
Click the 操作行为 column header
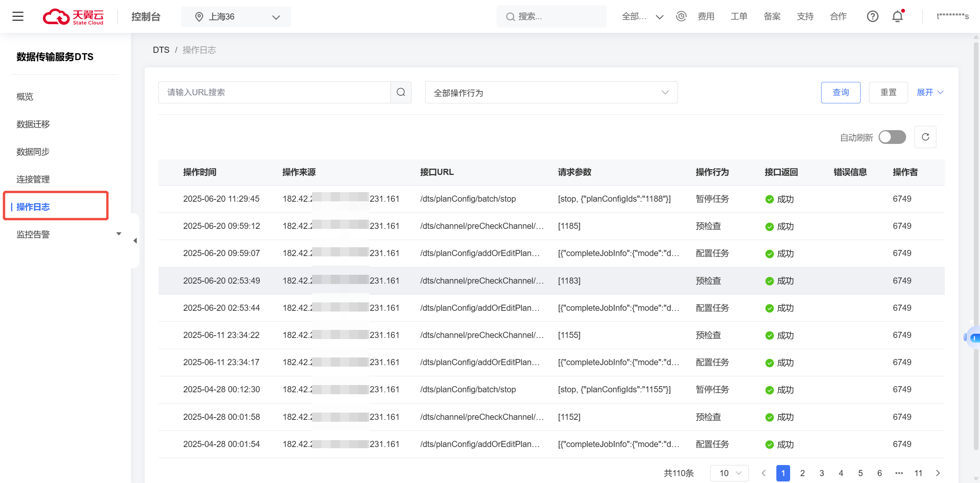tap(712, 172)
